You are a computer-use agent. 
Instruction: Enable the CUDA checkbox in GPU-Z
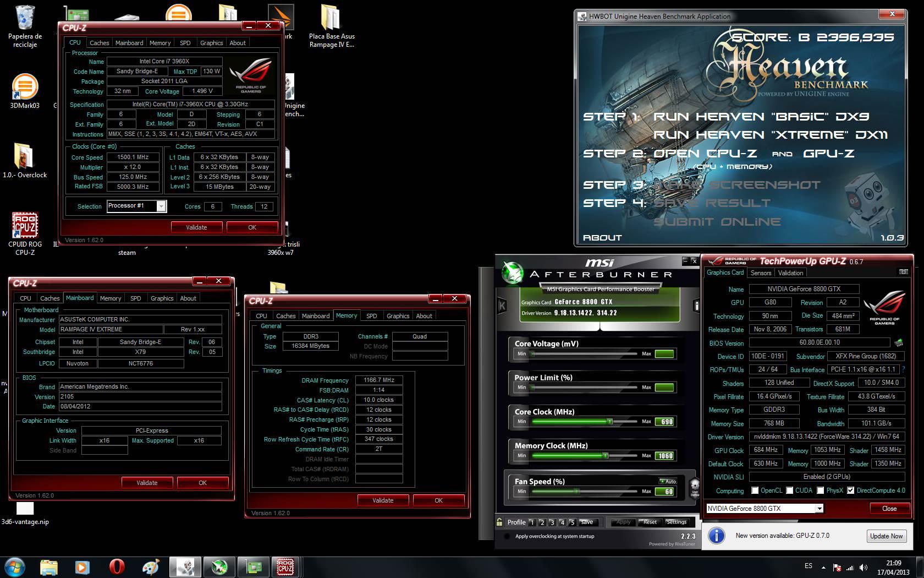pyautogui.click(x=790, y=490)
